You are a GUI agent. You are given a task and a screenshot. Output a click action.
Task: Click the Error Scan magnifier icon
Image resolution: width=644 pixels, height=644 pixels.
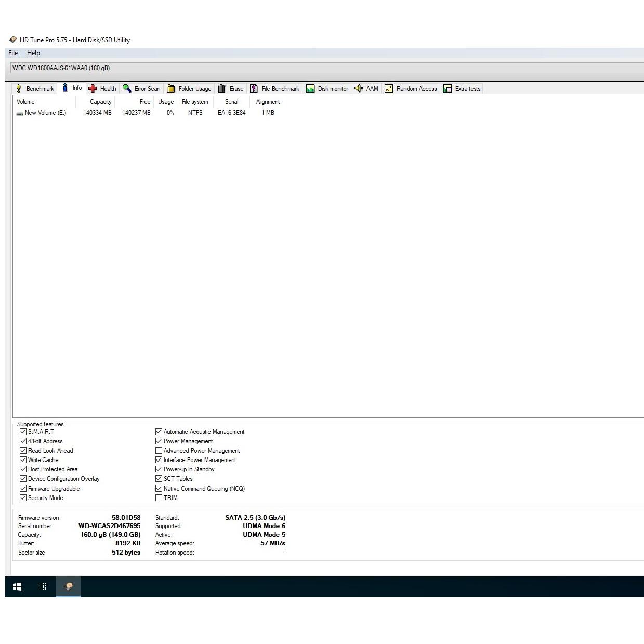[x=127, y=89]
